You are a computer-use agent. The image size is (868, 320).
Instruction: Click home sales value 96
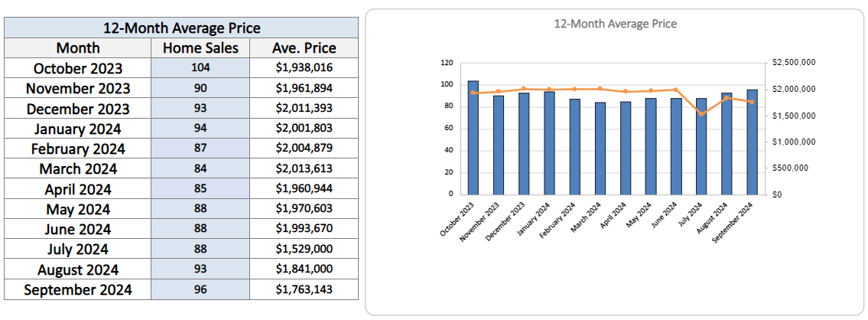point(200,289)
